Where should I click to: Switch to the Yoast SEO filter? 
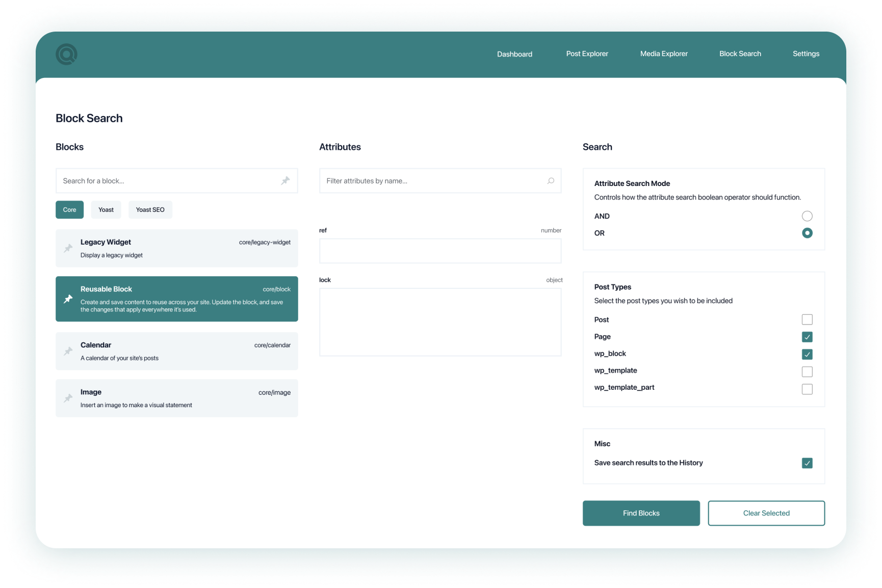coord(150,210)
